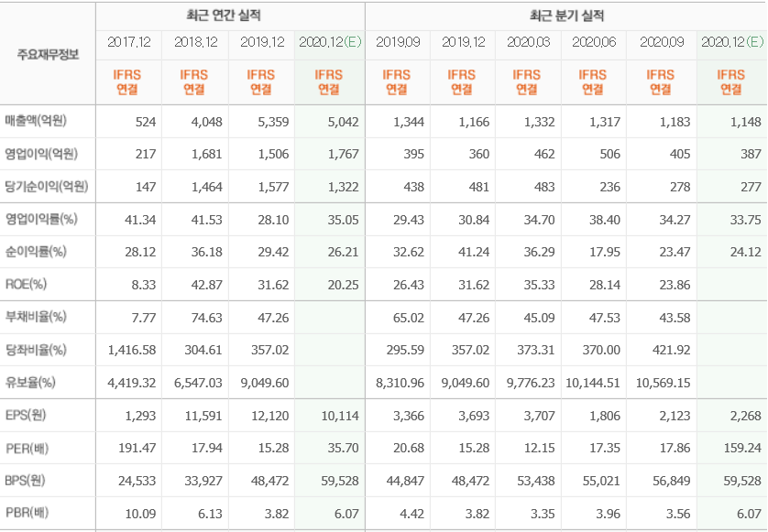Select the 영업이익률(%) row label
This screenshot has height=532, width=768.
41,219
